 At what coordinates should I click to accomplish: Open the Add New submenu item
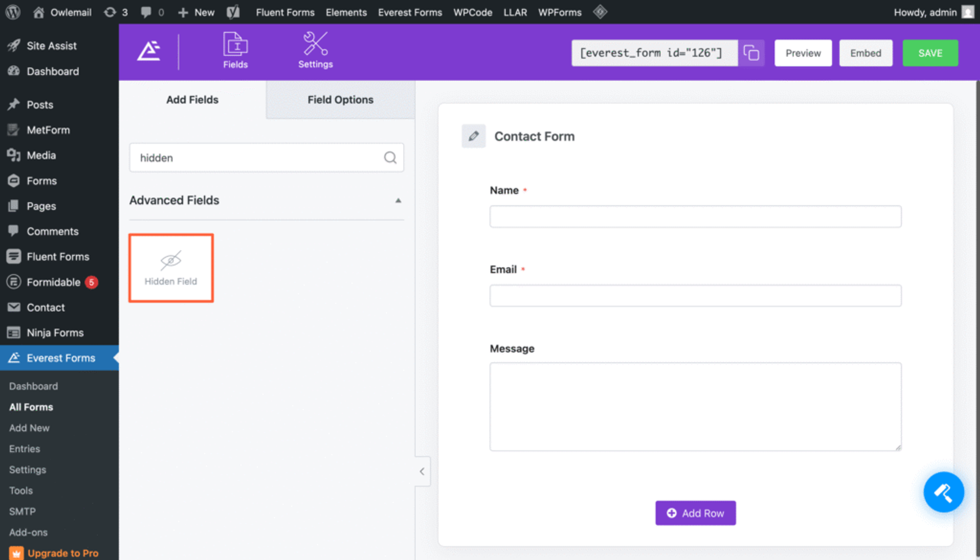(x=29, y=428)
